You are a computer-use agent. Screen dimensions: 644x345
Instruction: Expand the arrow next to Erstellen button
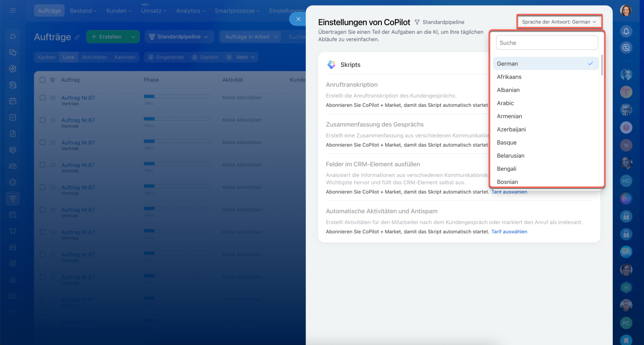(133, 37)
